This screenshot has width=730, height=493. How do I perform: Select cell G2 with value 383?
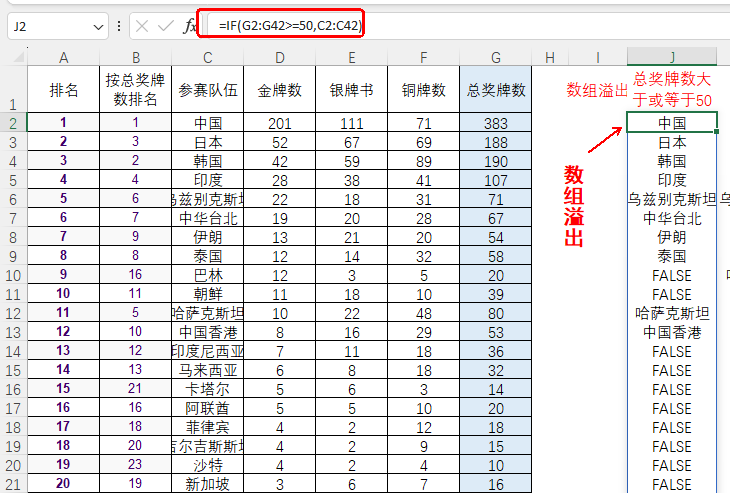495,123
